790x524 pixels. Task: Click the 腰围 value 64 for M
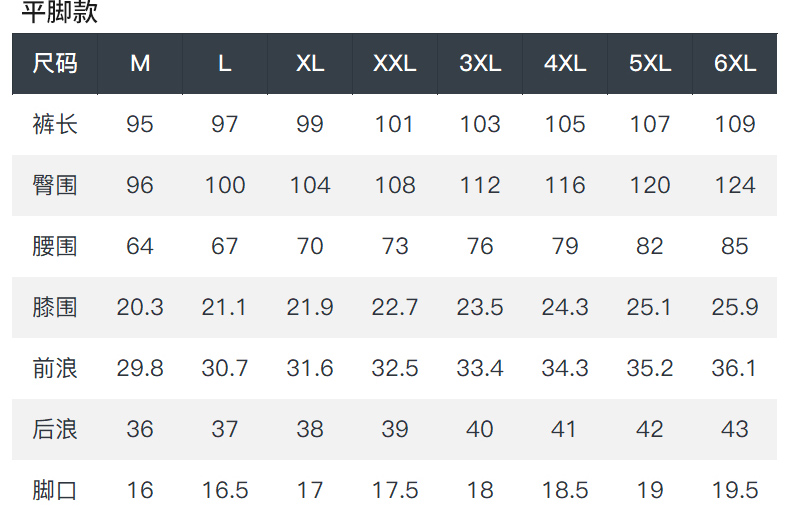click(x=140, y=246)
